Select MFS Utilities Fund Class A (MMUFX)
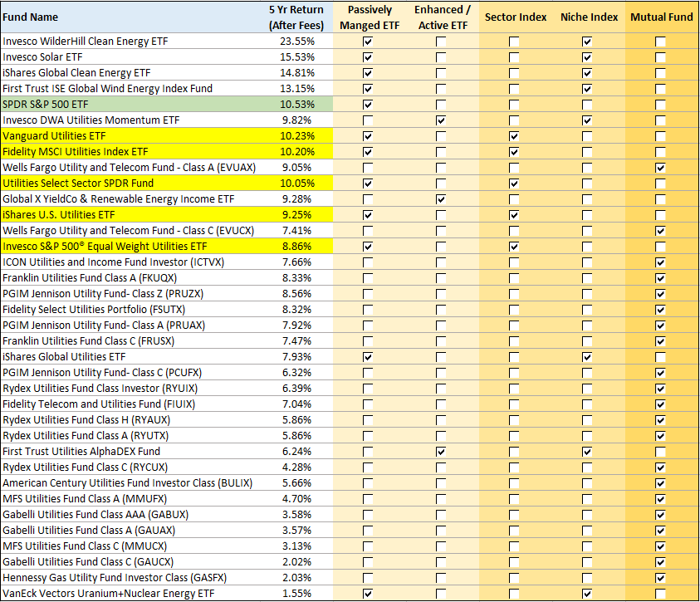700x602 pixels. pos(131,499)
